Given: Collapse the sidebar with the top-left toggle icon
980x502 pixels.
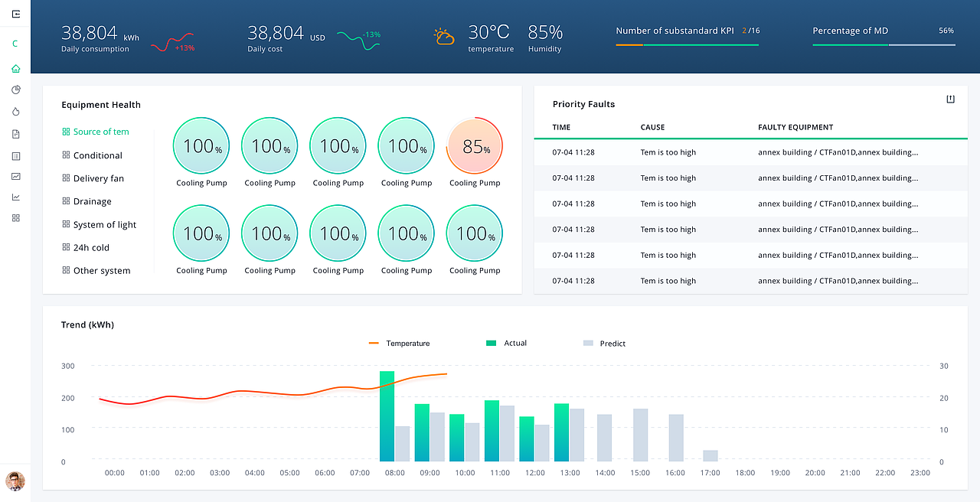Looking at the screenshot, I should coord(16,14).
